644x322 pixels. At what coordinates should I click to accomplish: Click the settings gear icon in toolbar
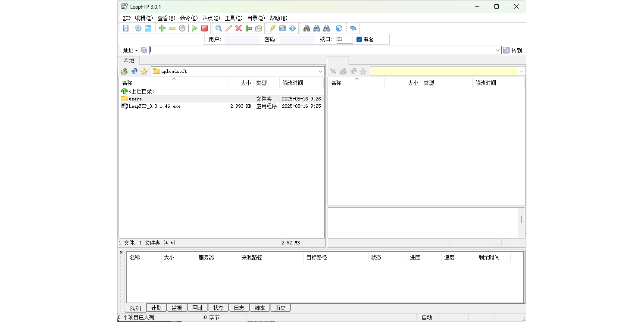pos(138,28)
